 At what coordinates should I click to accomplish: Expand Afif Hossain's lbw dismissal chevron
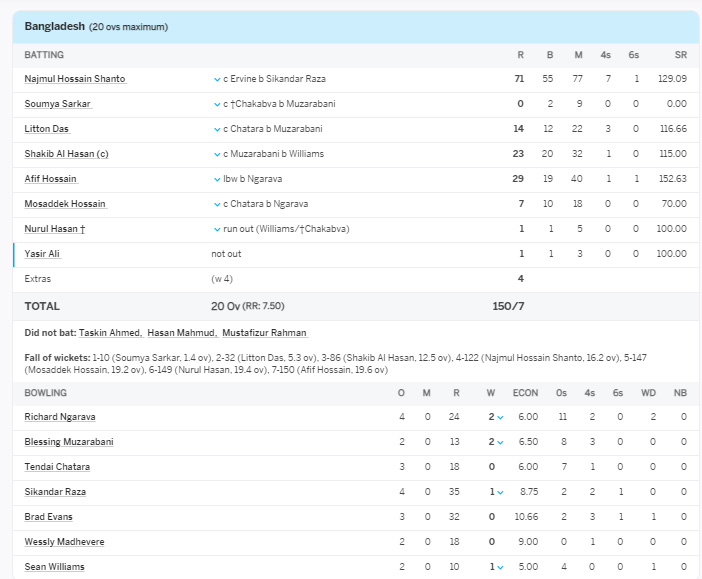(x=217, y=179)
